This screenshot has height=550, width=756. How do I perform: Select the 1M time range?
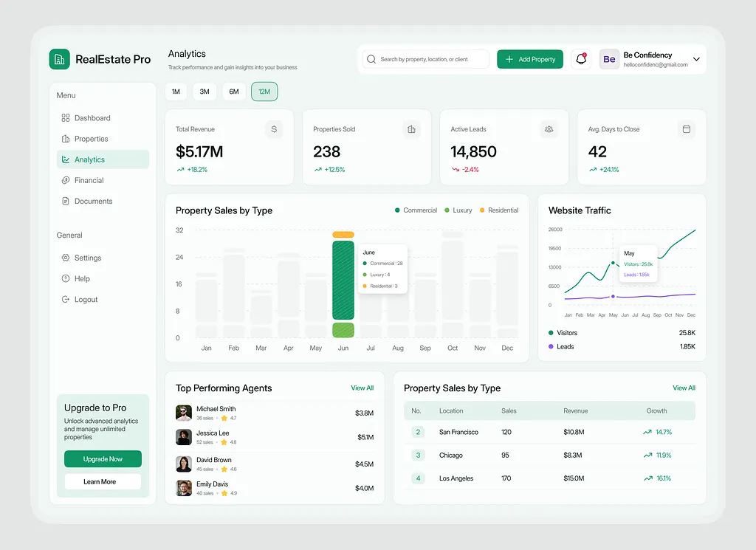coord(176,92)
